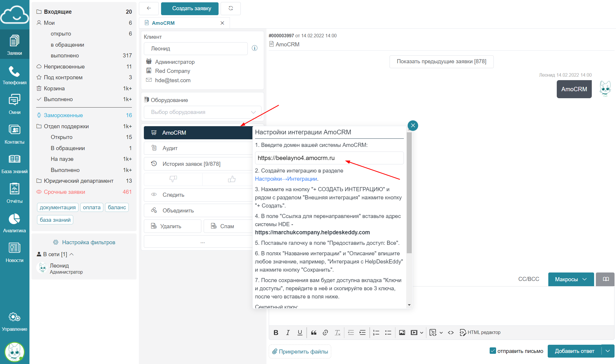Apply underline formatting in editor
This screenshot has height=364, width=616.
300,333
